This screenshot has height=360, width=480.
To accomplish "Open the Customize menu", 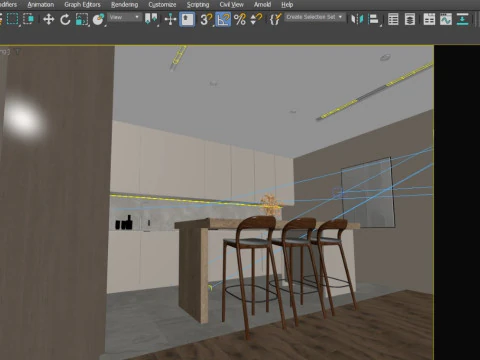I will tap(162, 5).
